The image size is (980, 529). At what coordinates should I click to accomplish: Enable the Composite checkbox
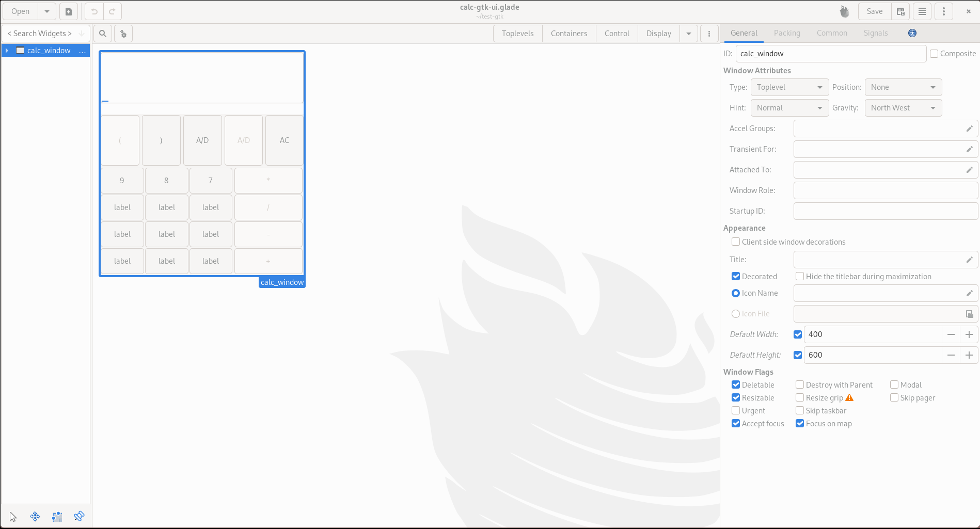[x=934, y=54]
